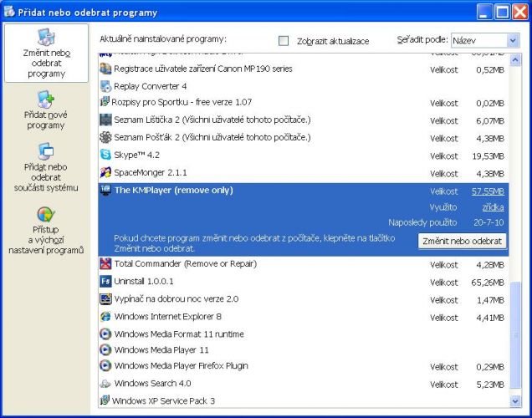
Task: Enable the Zobrazit aktualizace checkbox
Action: pos(284,41)
